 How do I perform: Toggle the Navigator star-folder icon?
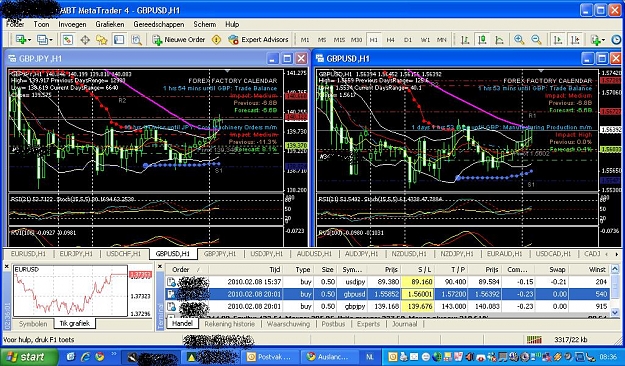pos(102,39)
